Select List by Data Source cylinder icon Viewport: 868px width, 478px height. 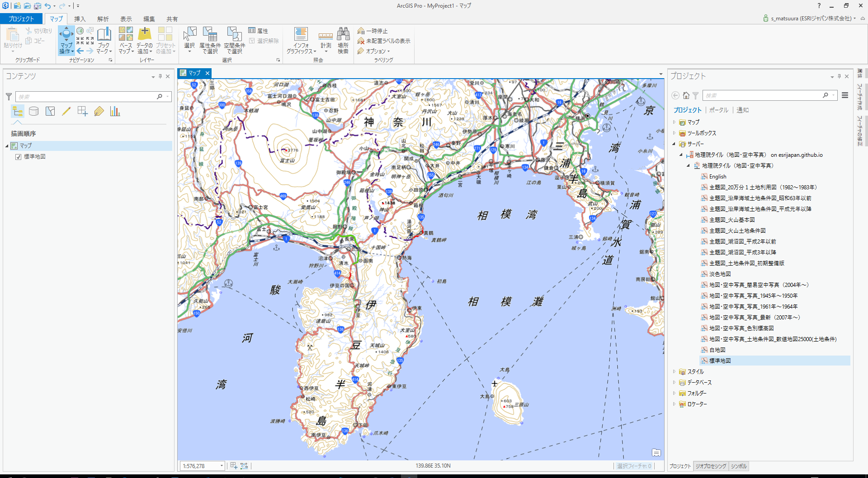point(34,111)
